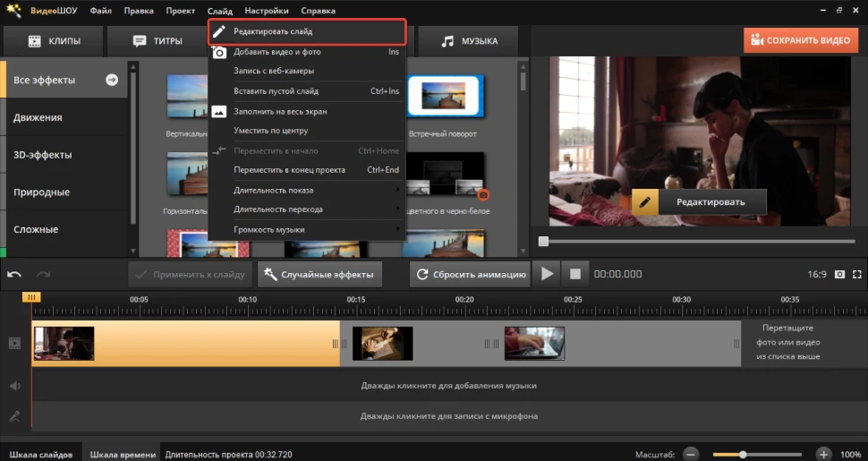Screen dimensions: 868x461
Task: Play the video preview
Action: [547, 274]
